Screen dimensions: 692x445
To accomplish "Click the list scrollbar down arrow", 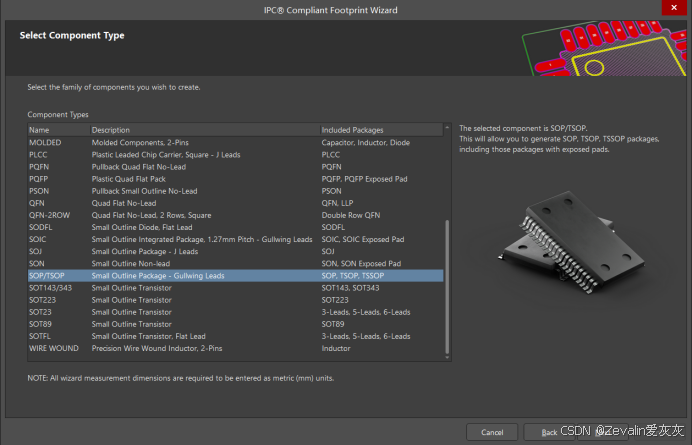I will [x=447, y=357].
